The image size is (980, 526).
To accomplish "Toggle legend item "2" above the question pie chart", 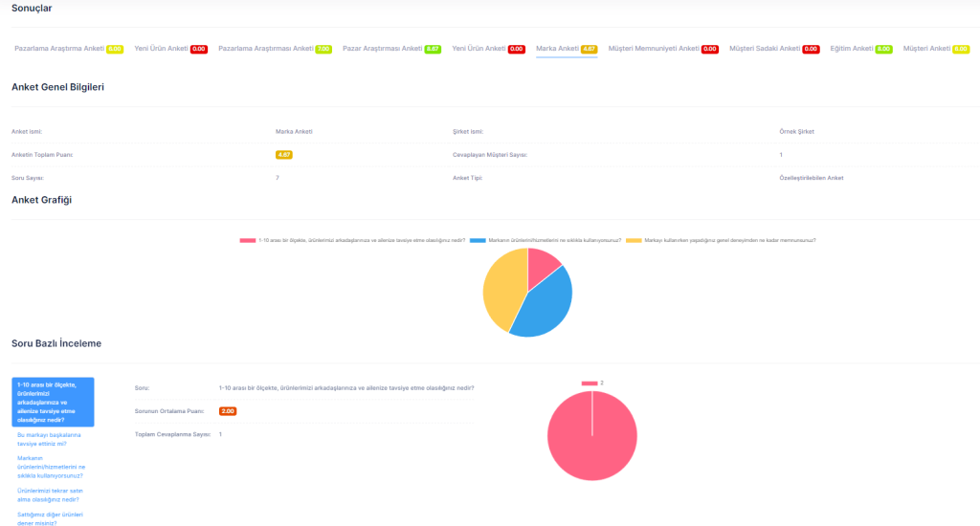I will [591, 383].
